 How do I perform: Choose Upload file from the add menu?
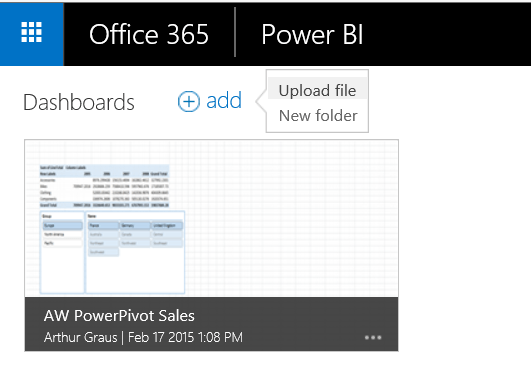tap(317, 90)
